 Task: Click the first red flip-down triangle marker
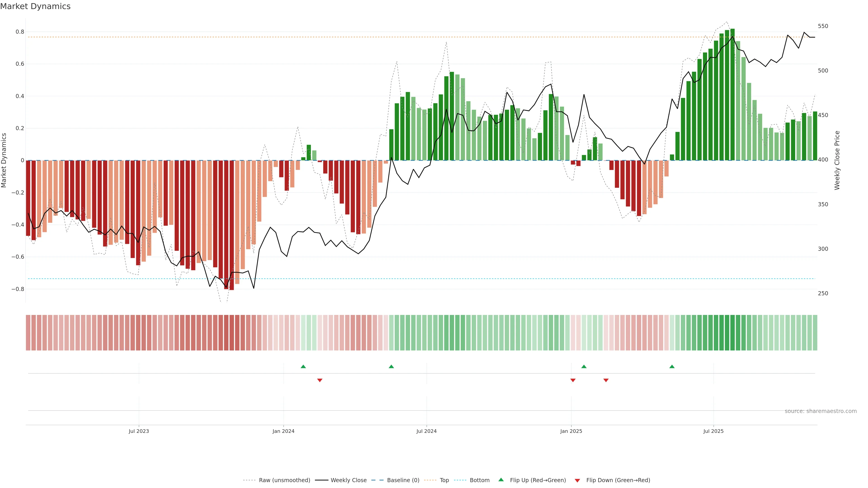[x=320, y=380]
